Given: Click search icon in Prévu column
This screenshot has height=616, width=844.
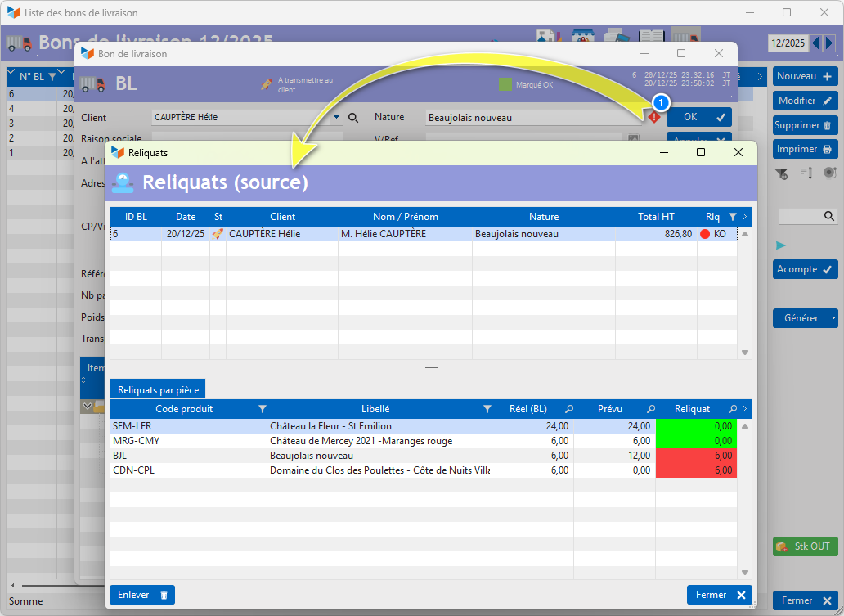Looking at the screenshot, I should click(x=651, y=409).
